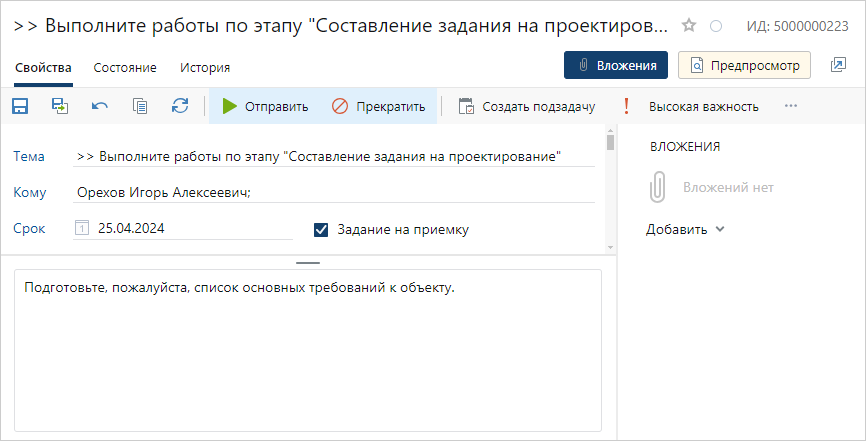Open task in new window icon
This screenshot has width=866, height=441.
(838, 66)
